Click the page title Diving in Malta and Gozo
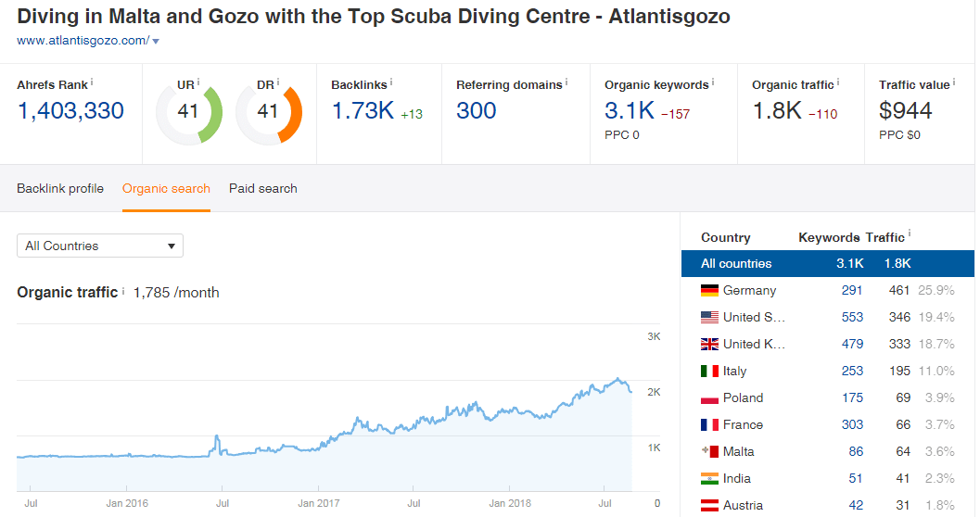This screenshot has width=980, height=517. point(373,17)
